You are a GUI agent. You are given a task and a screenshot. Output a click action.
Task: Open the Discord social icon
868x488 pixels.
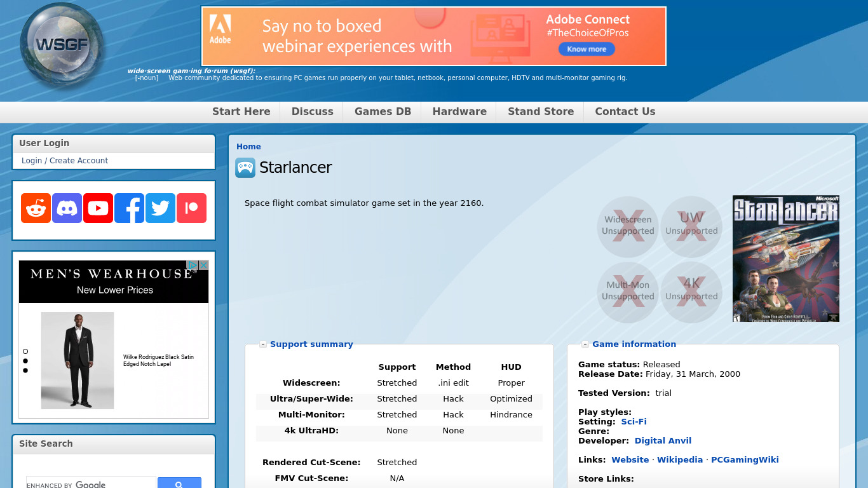(67, 208)
